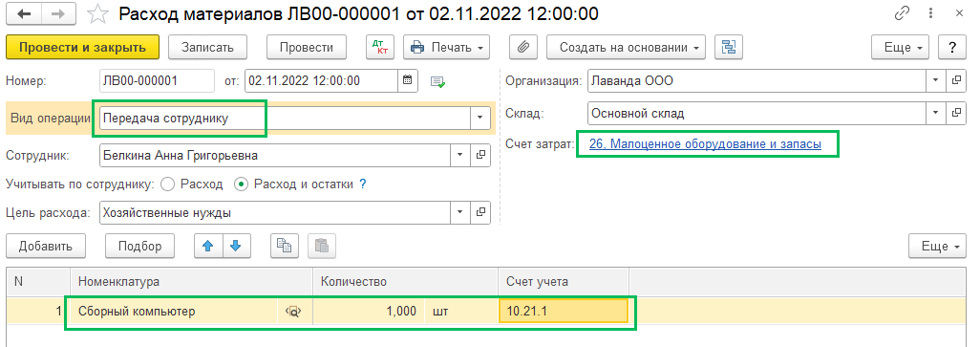The height and width of the screenshot is (347, 980).
Task: Click the Цель расхода field
Action: pyautogui.click(x=276, y=212)
